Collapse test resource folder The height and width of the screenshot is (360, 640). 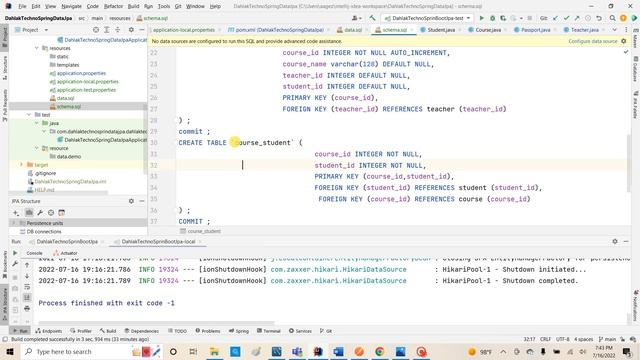(37, 148)
